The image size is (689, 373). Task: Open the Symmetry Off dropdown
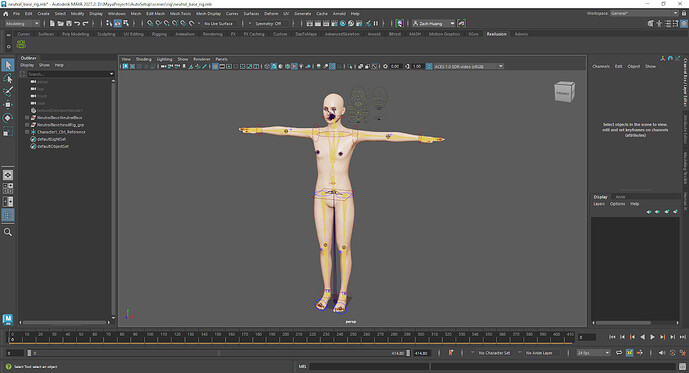tap(268, 23)
